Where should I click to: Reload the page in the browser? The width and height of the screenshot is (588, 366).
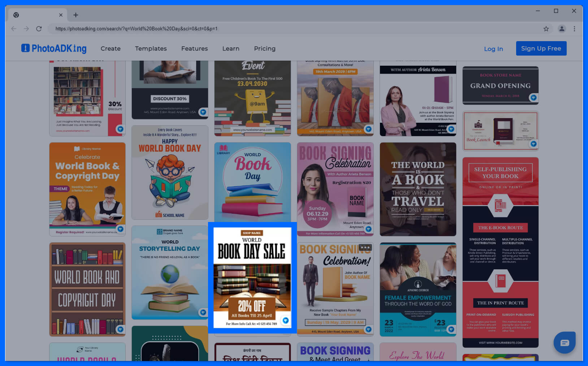point(39,29)
